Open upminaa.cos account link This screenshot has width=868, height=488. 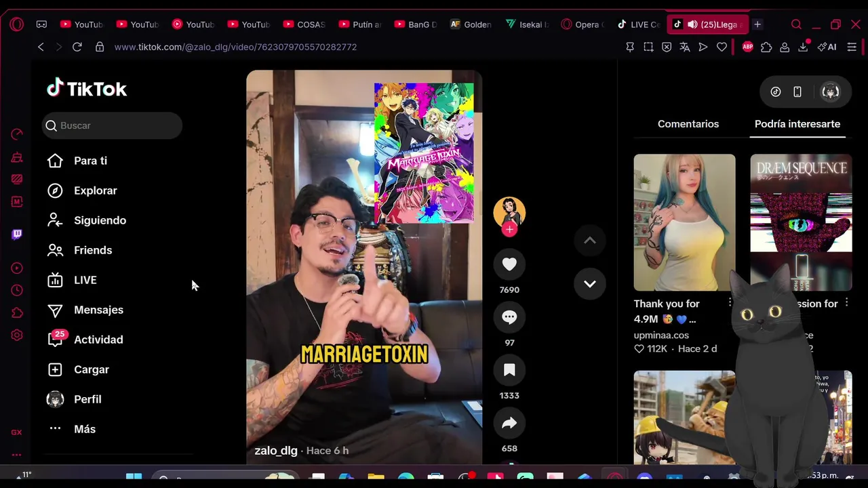tap(661, 335)
